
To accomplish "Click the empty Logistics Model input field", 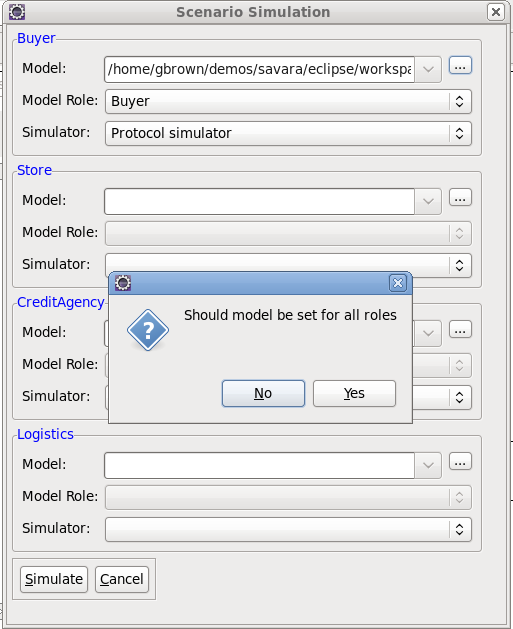I will tap(259, 465).
